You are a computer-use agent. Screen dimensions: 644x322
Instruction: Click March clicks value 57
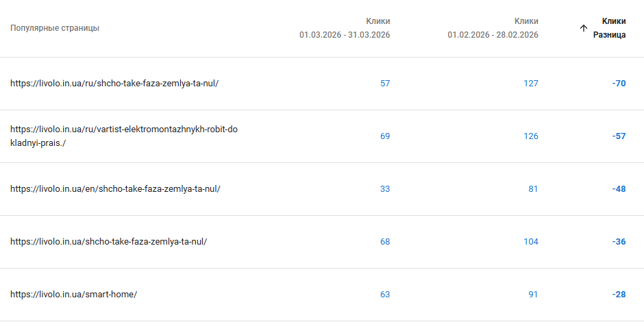click(385, 84)
